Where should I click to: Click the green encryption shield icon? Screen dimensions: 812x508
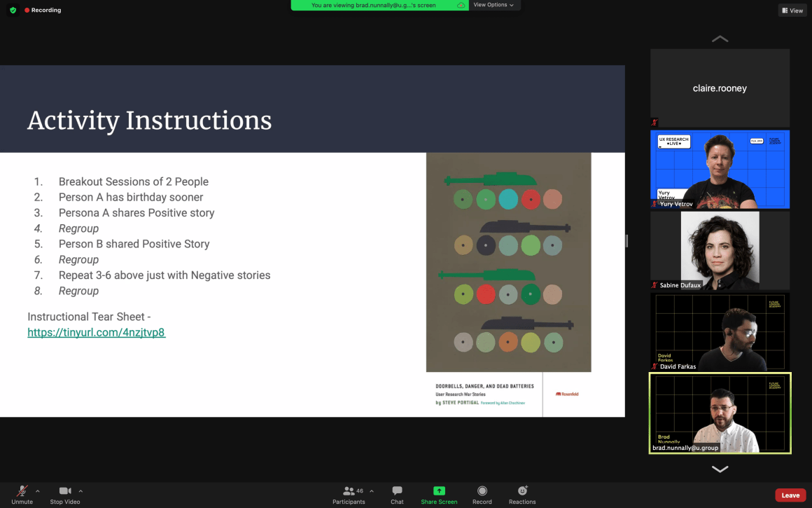tap(13, 10)
